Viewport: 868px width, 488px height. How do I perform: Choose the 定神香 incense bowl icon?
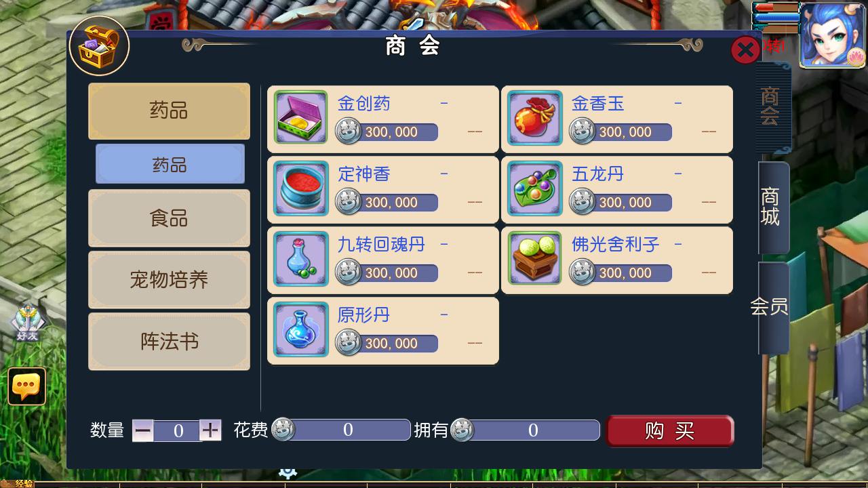300,188
